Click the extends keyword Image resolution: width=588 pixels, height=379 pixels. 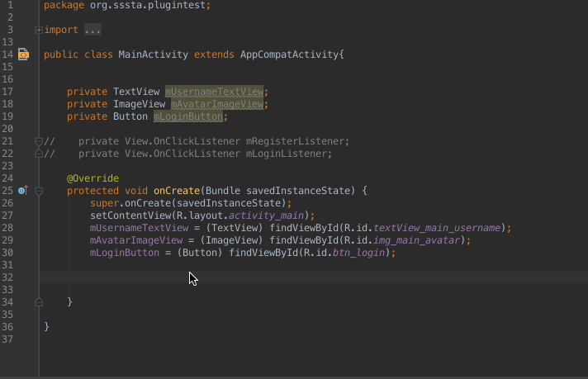click(214, 54)
